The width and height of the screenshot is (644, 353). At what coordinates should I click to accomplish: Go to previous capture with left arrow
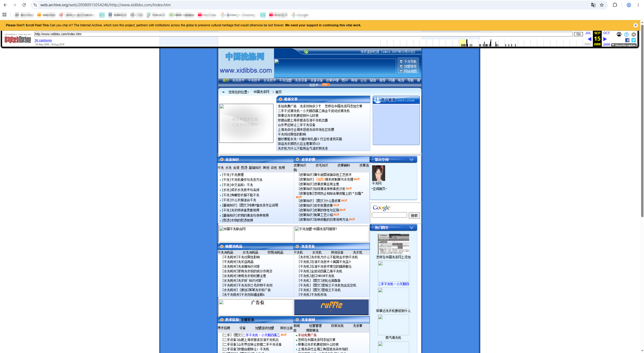click(x=589, y=39)
